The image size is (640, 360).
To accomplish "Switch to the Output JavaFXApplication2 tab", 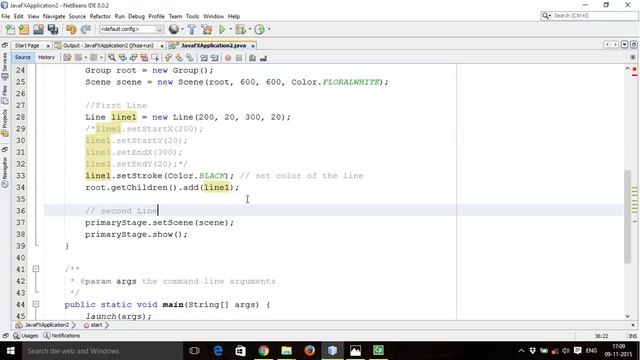I will [108, 45].
